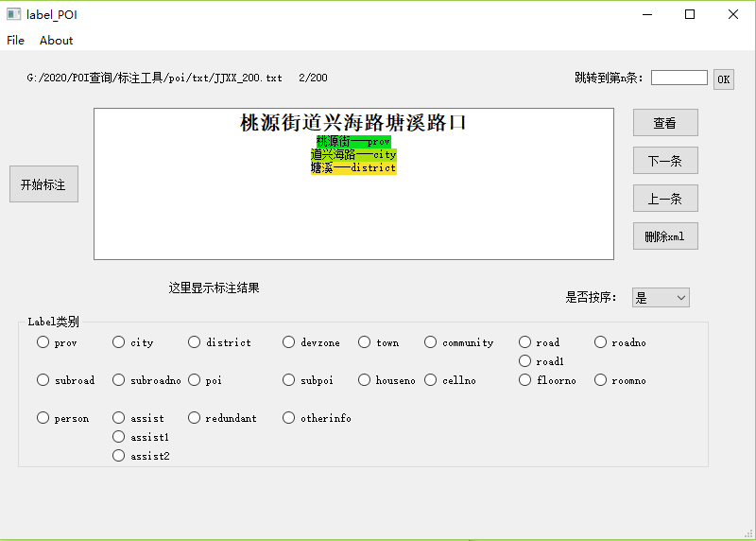
Task: Select the cellno radio button
Action: (451, 380)
